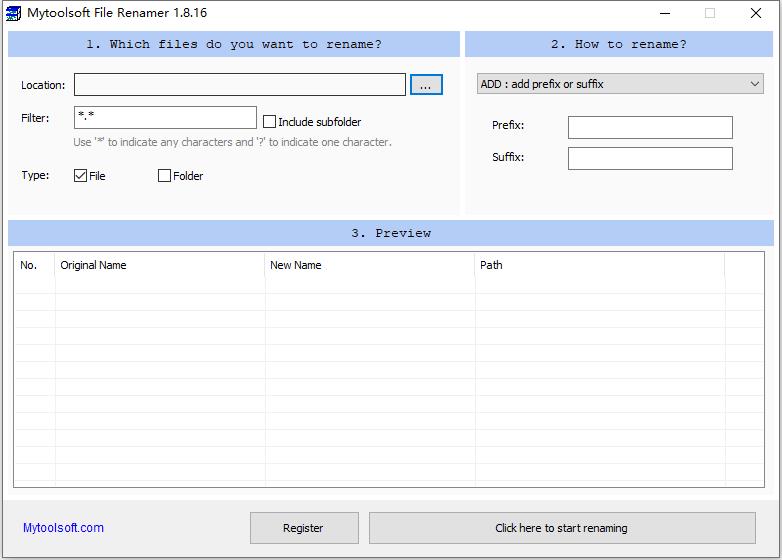The image size is (782, 560).
Task: Open the Mytoolsoft.com link
Action: [x=63, y=528]
